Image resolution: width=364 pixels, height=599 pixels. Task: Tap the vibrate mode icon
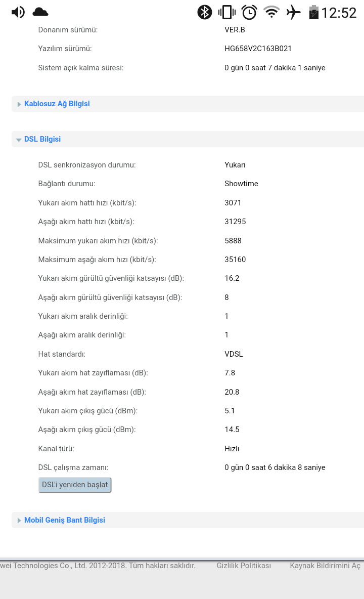[x=227, y=12]
